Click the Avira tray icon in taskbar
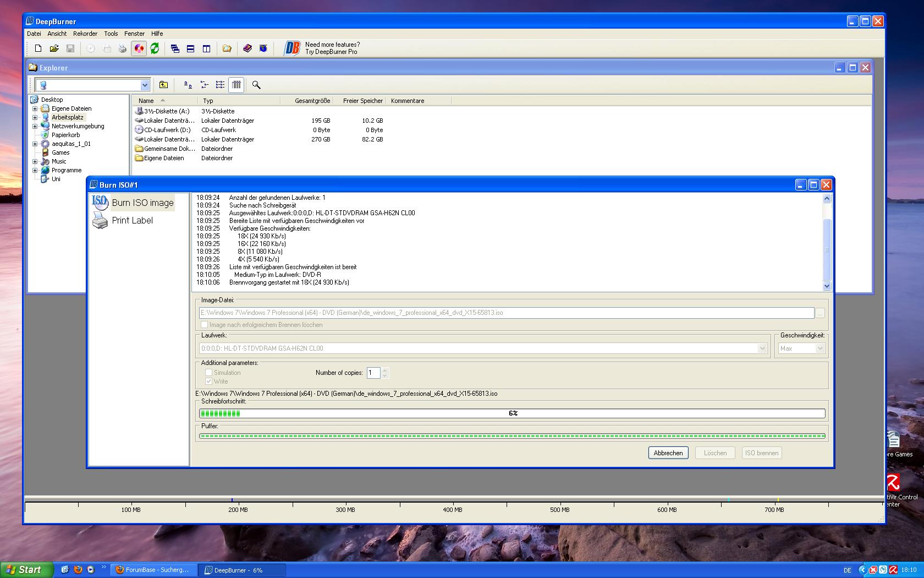Image resolution: width=924 pixels, height=578 pixels. 893,570
